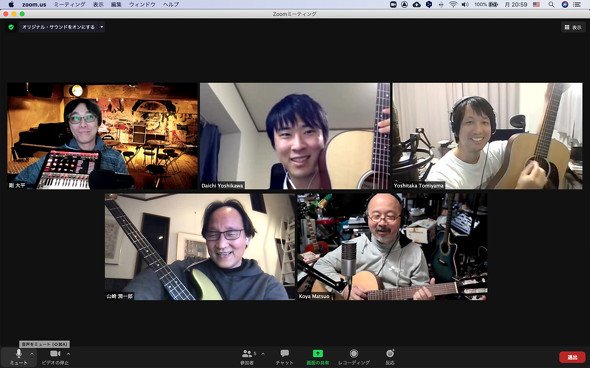Viewport: 590px width, 368px height.
Task: Expand audio options arrow beside microphone
Action: pyautogui.click(x=32, y=354)
